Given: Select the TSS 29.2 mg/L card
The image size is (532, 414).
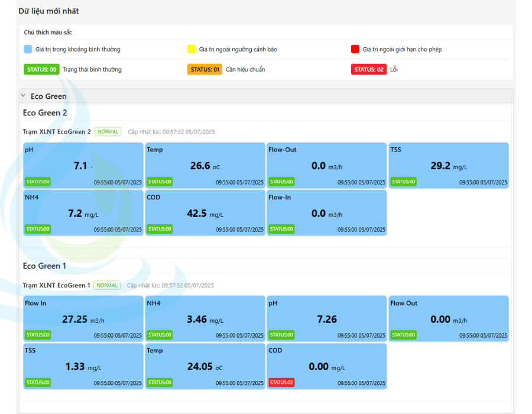Looking at the screenshot, I should pos(448,166).
